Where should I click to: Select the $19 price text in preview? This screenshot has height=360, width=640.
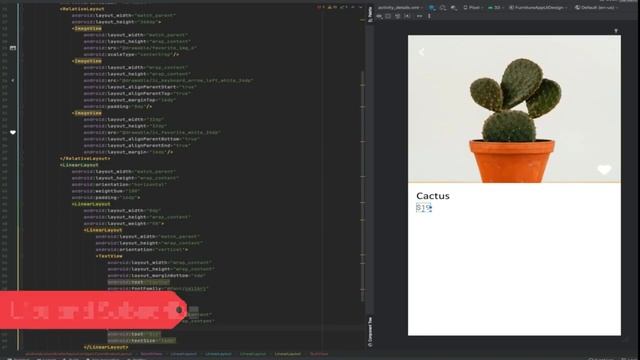tap(424, 208)
